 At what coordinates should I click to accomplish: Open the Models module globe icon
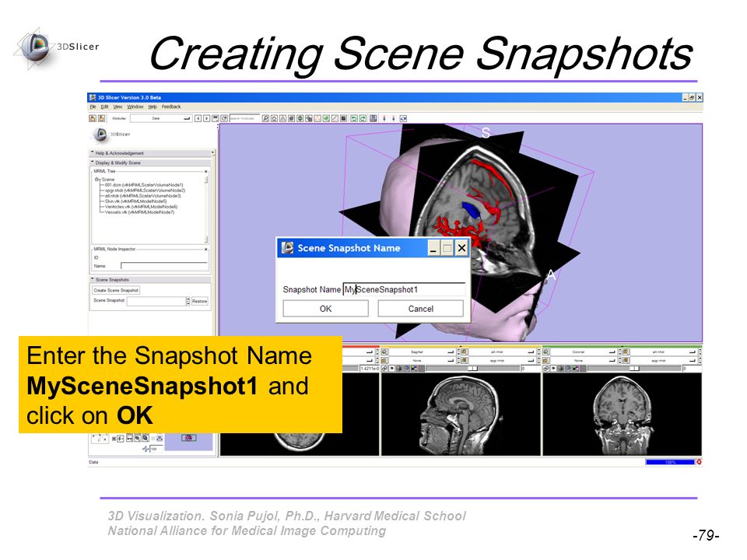coord(300,118)
